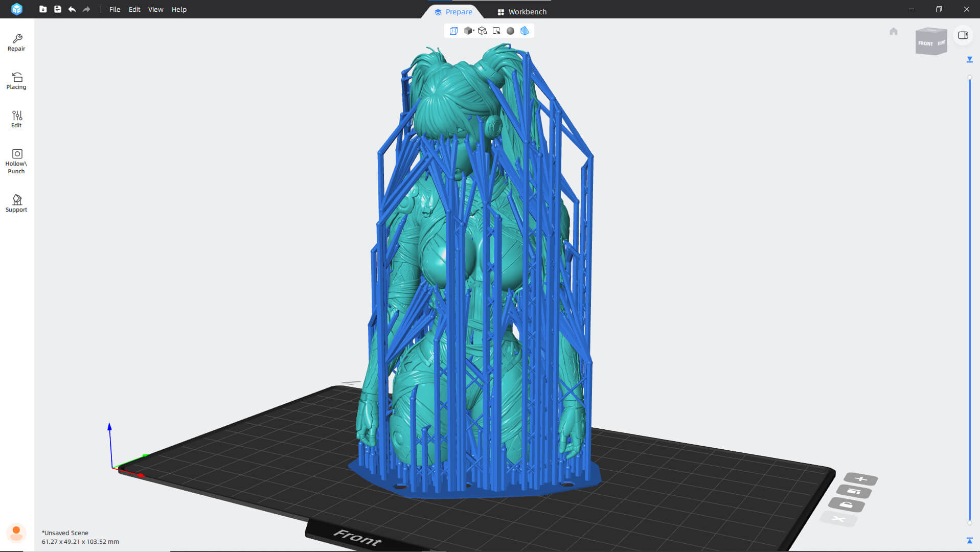Switch to the Workbench tab
The width and height of the screenshot is (980, 552).
[x=522, y=12]
